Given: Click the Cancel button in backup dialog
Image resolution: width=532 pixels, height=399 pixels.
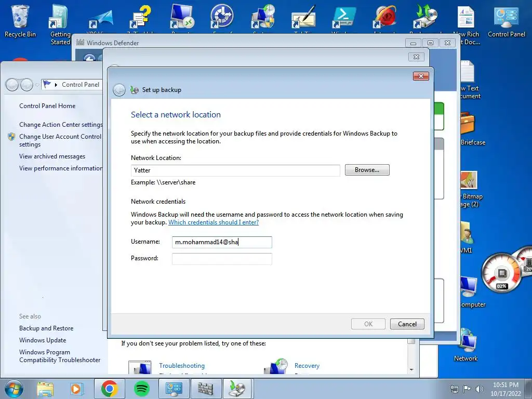Looking at the screenshot, I should [x=407, y=324].
